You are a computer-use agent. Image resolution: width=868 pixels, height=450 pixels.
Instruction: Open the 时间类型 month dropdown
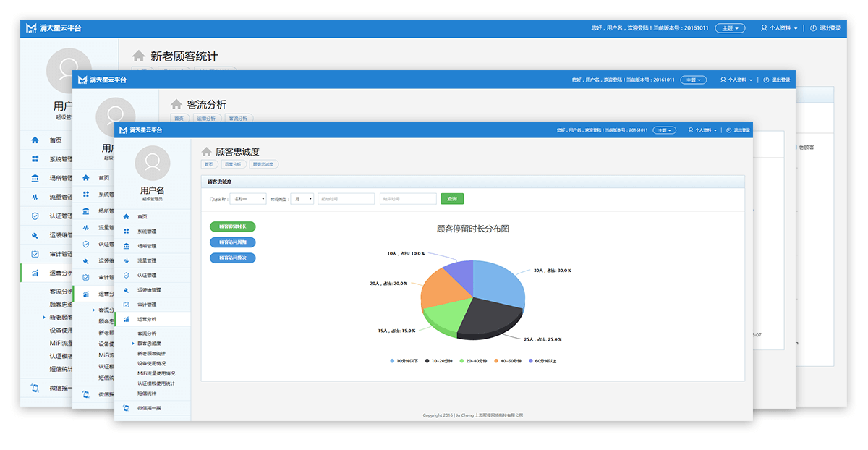(x=302, y=199)
